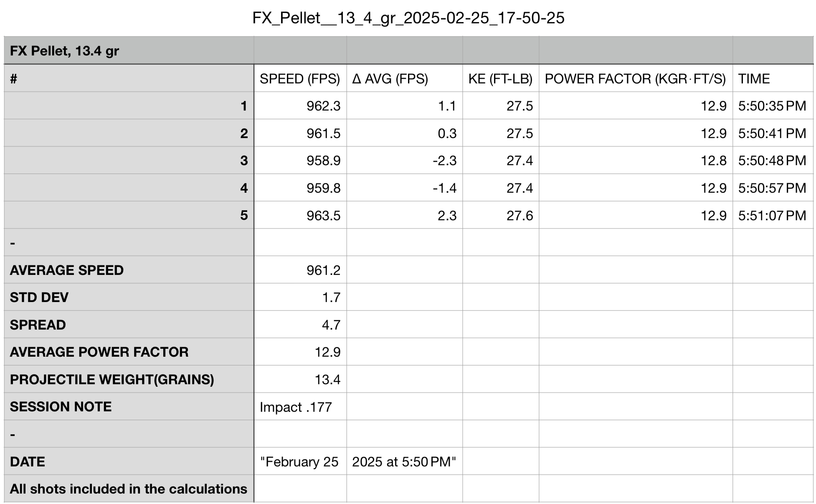Select shot 1 speed value 962.3

pyautogui.click(x=300, y=106)
